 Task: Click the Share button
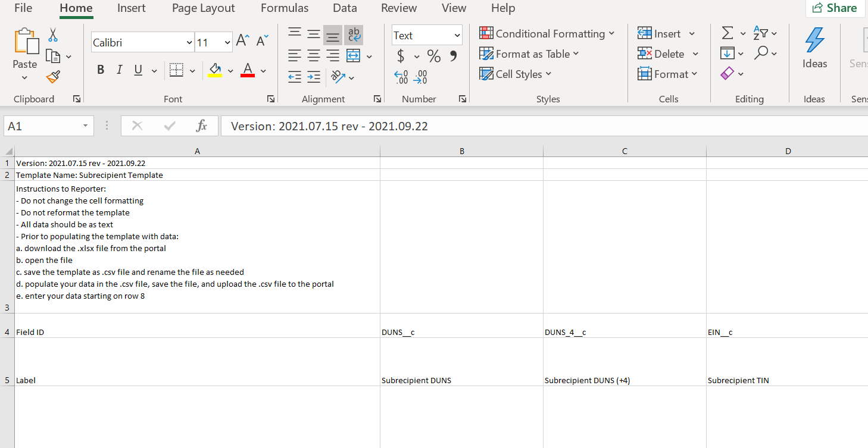click(x=835, y=8)
